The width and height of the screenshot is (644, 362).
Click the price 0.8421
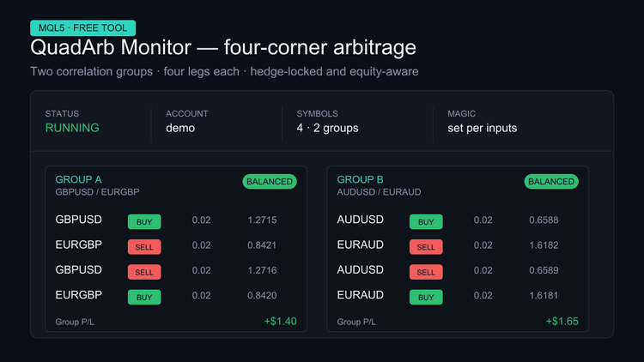click(x=262, y=245)
